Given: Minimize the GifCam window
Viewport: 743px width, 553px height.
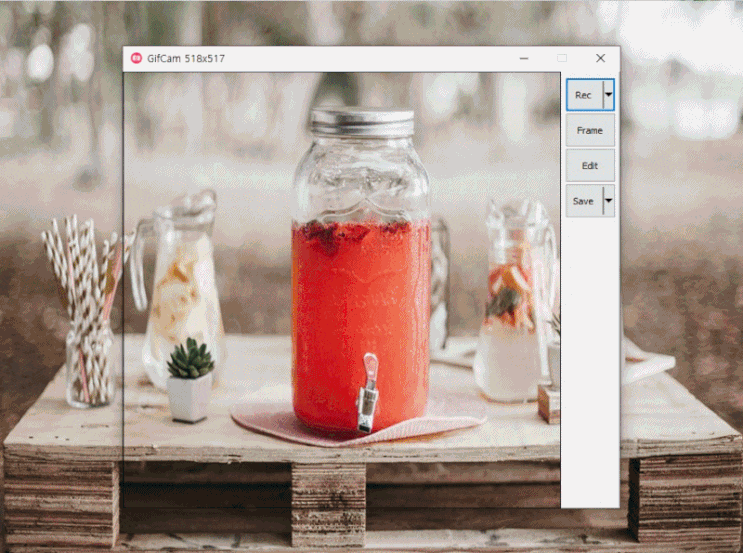Looking at the screenshot, I should click(524, 58).
